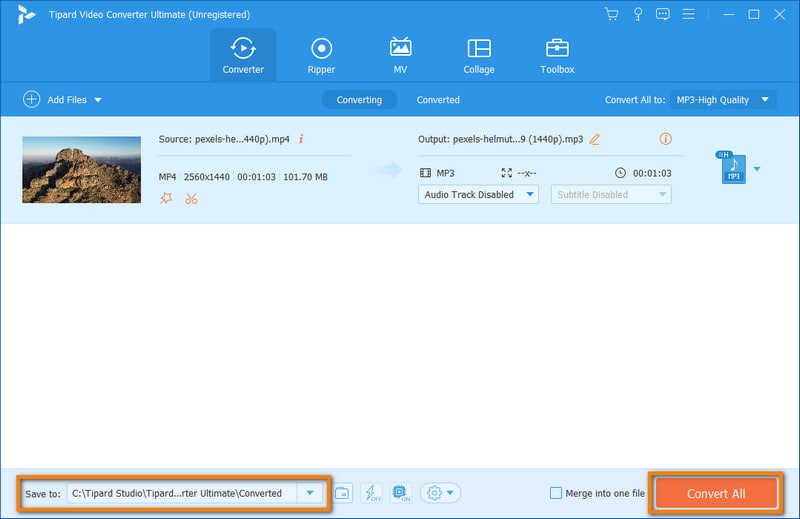Click the key register icon

click(637, 14)
